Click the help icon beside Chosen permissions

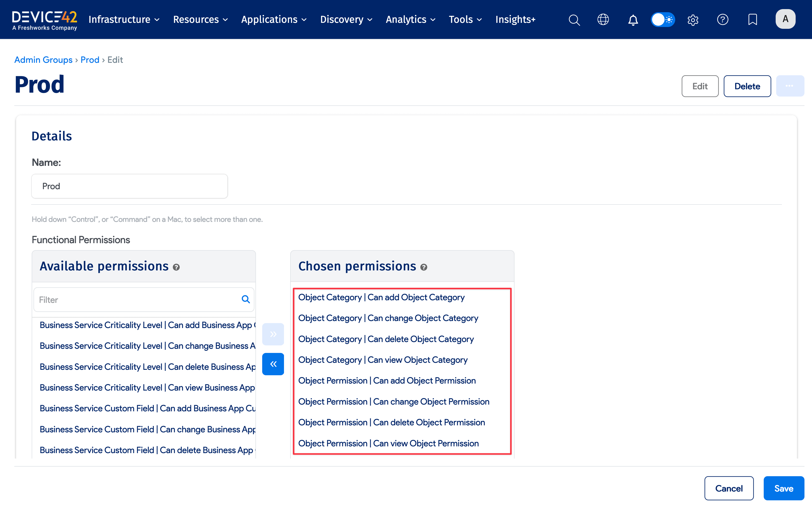click(424, 267)
